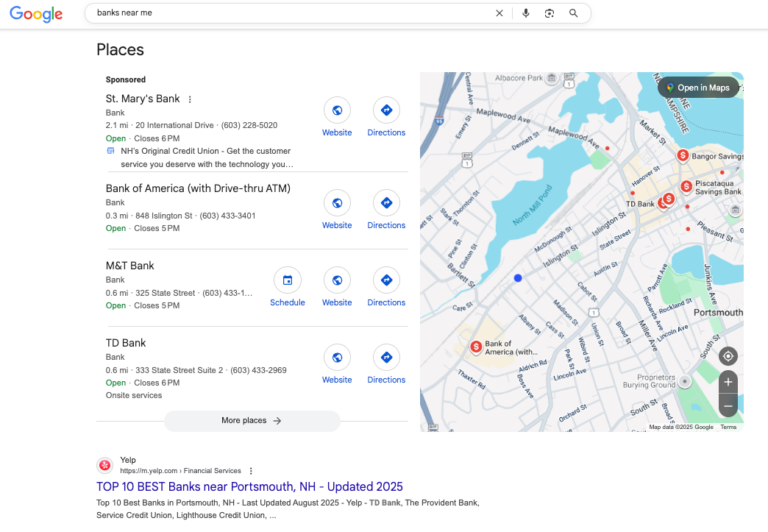Image resolution: width=768 pixels, height=532 pixels.
Task: Click in the Google search input field
Action: click(294, 13)
